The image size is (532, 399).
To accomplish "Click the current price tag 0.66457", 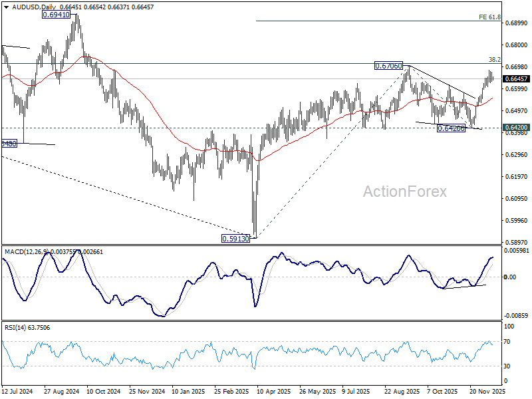I will (517, 78).
